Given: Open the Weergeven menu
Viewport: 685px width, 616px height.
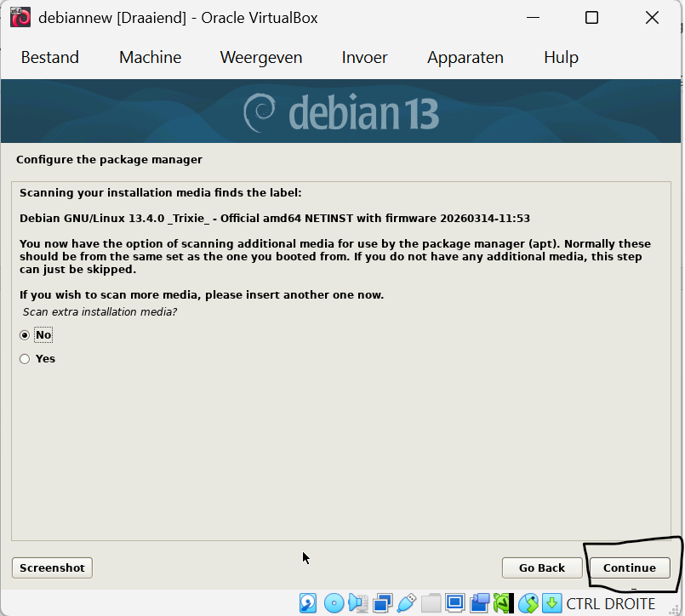Looking at the screenshot, I should tap(260, 57).
